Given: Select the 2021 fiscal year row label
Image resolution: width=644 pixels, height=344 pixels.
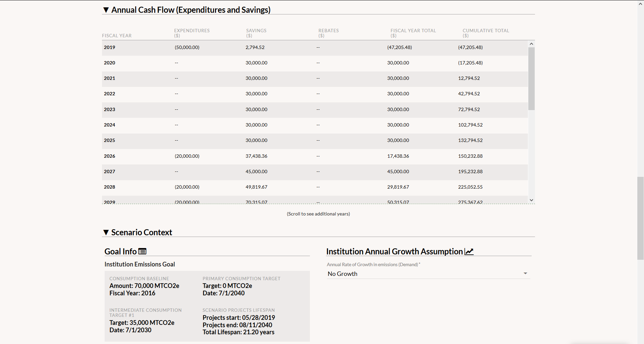Looking at the screenshot, I should tap(109, 78).
